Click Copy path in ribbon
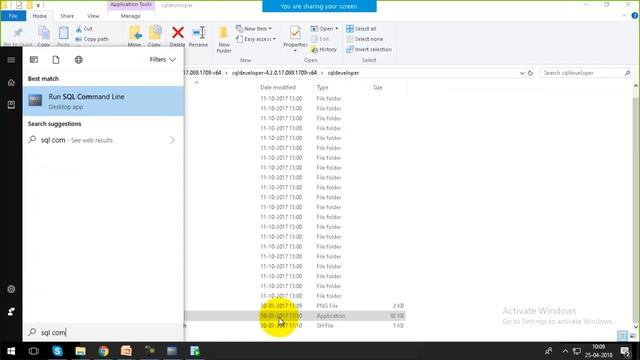This screenshot has height=360, width=640. click(92, 39)
